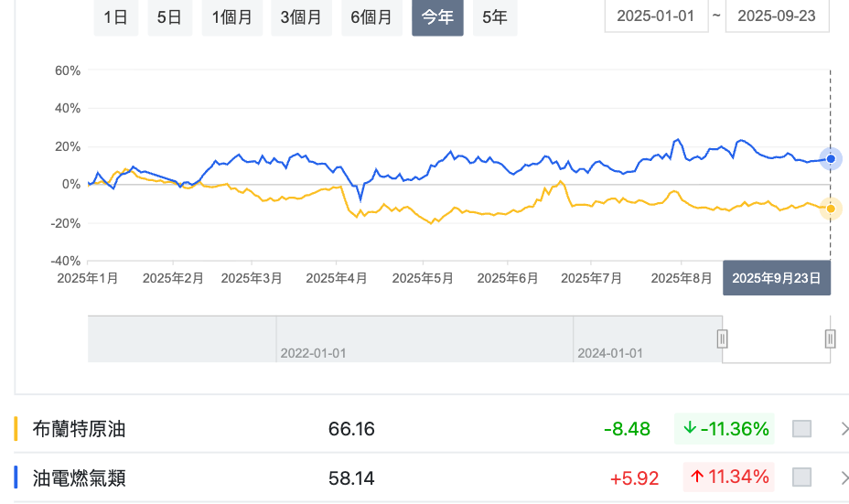Choose the 3個月 time range

tap(302, 17)
